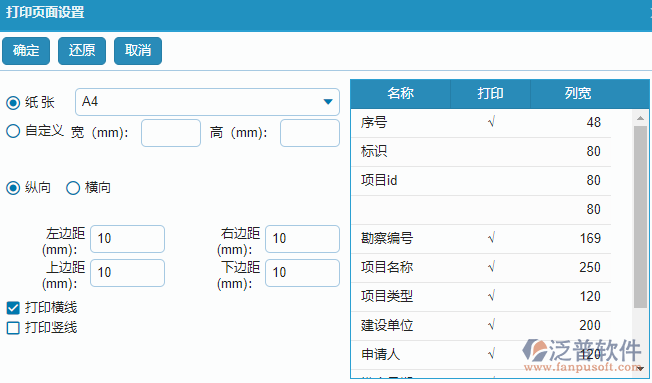The width and height of the screenshot is (652, 383).
Task: Click the 列宽 column header
Action: tap(578, 93)
